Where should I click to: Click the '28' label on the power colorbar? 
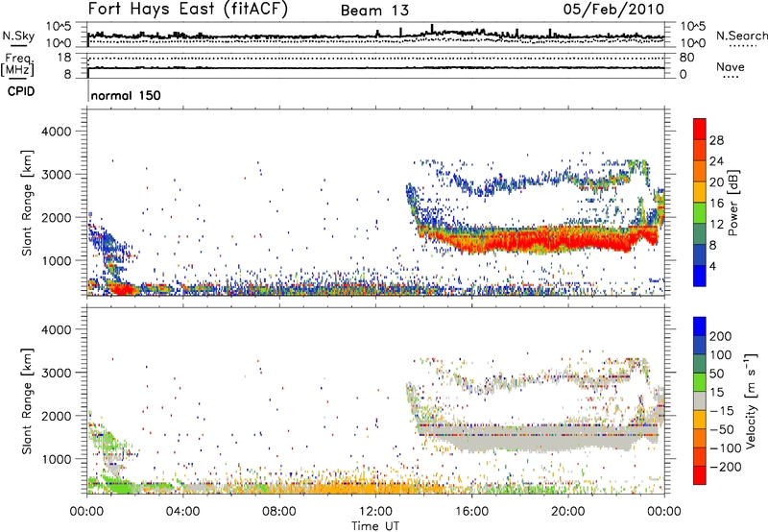(716, 141)
